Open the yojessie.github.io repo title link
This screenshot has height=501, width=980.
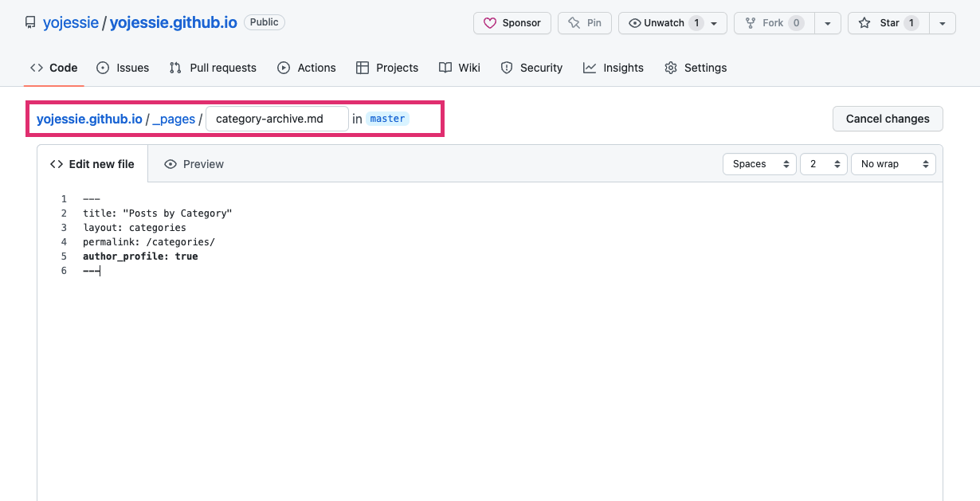(173, 23)
